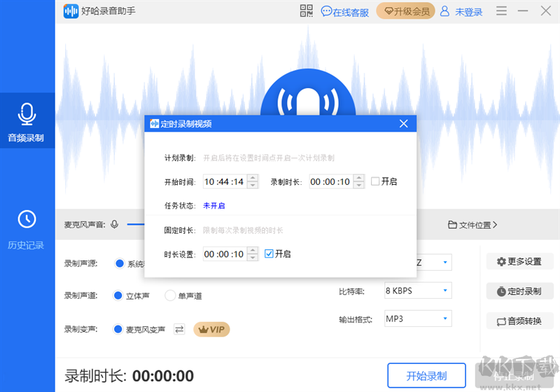560x392 pixels.
Task: Open the QR code icon in title bar
Action: [x=306, y=11]
